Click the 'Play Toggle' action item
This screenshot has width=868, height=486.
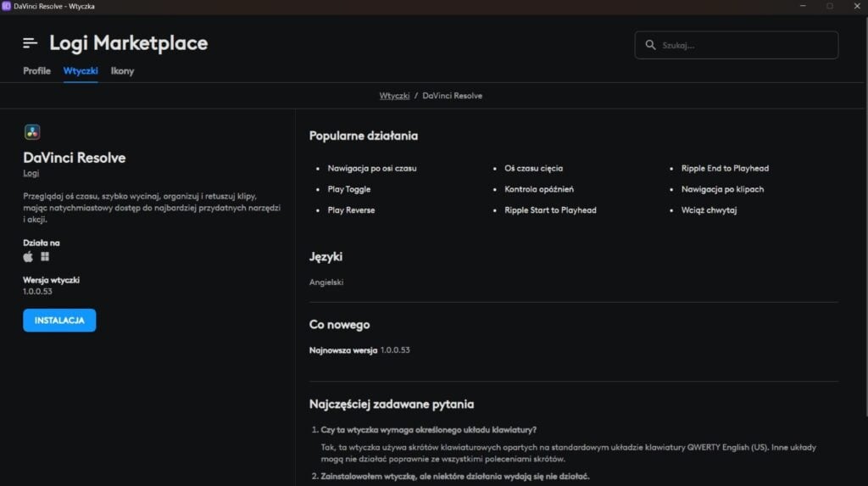coord(349,189)
